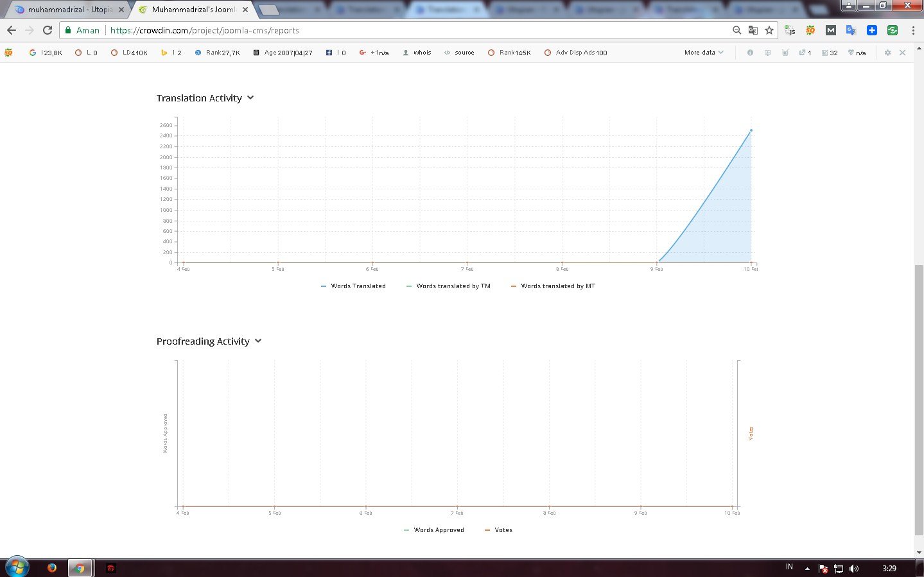Click the volume speaker tray icon

tap(854, 569)
